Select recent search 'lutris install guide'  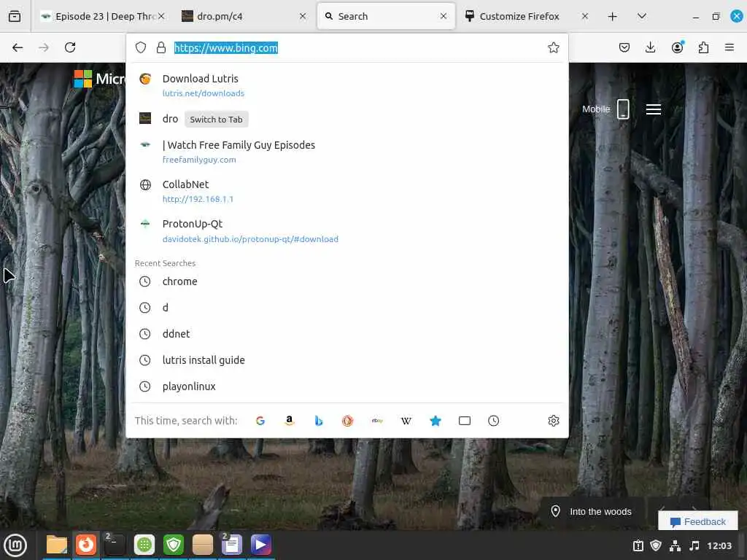[x=347, y=360]
